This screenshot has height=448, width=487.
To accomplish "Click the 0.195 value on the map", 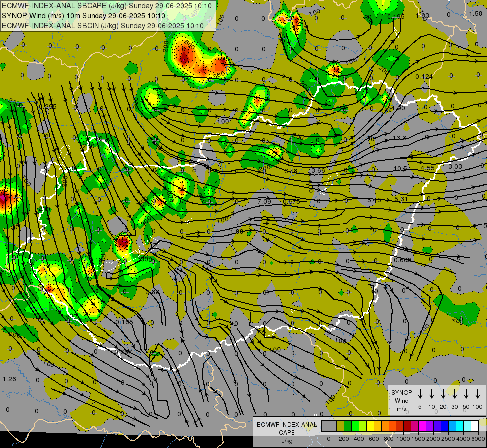I will point(396,16).
